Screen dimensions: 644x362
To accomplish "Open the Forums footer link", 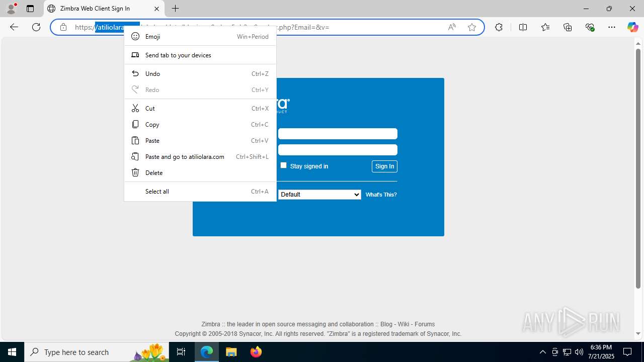I will (x=425, y=324).
